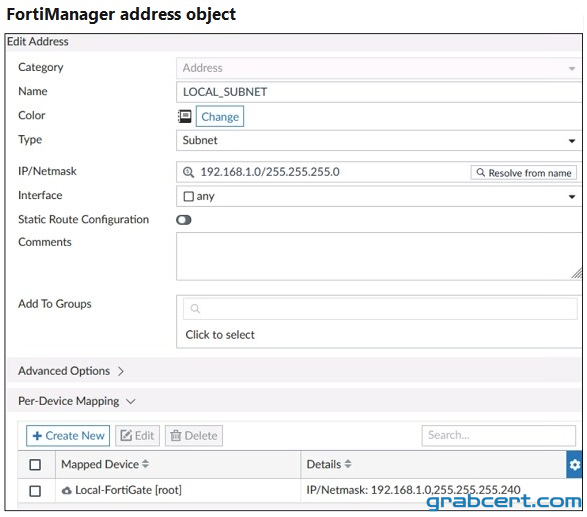Open the Type dropdown showing Subnet
Image resolution: width=587 pixels, height=517 pixels.
tap(378, 140)
